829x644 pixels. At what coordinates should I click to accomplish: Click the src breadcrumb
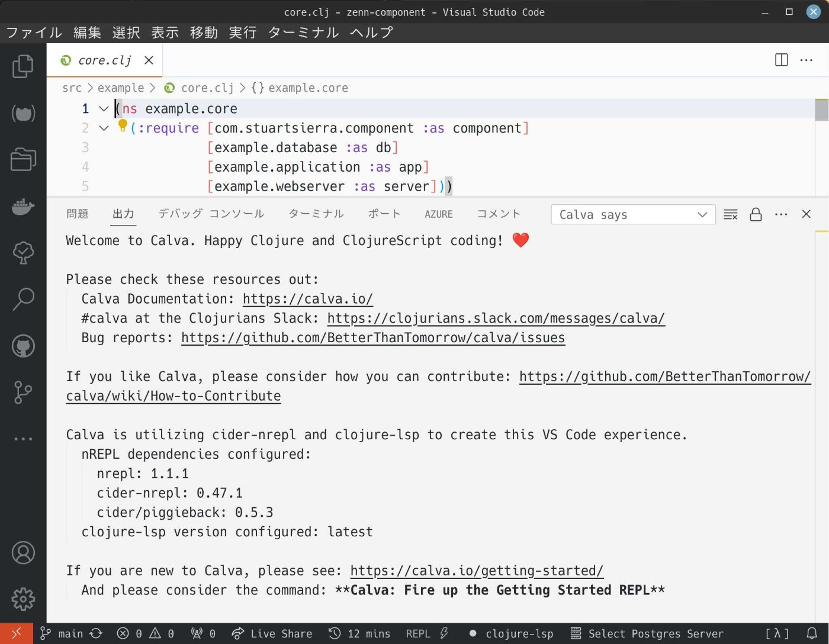[x=72, y=88]
